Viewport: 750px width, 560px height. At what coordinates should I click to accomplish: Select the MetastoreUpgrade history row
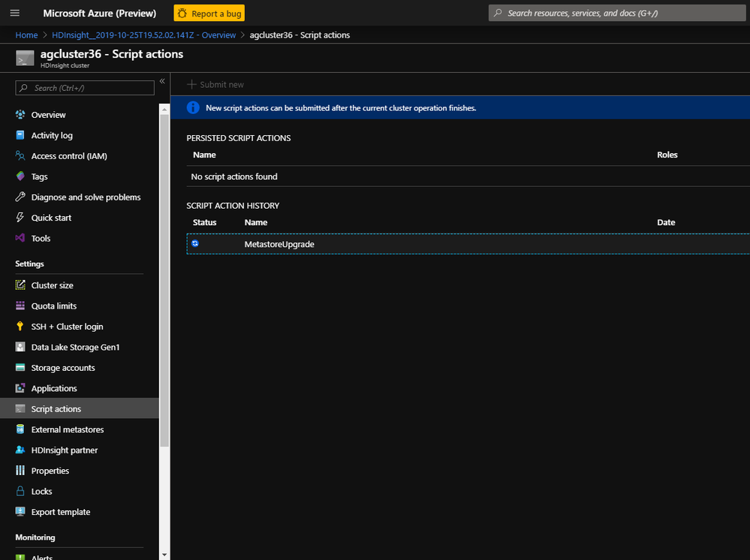click(x=468, y=244)
